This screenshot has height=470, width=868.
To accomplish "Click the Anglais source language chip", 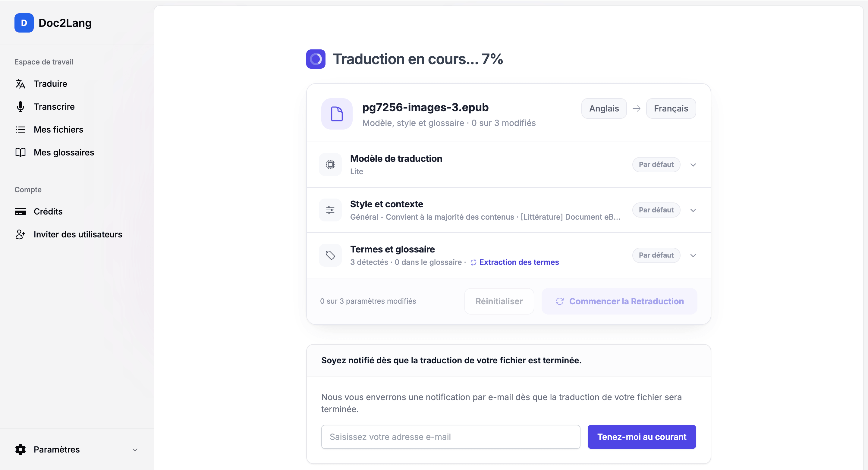I will [604, 108].
